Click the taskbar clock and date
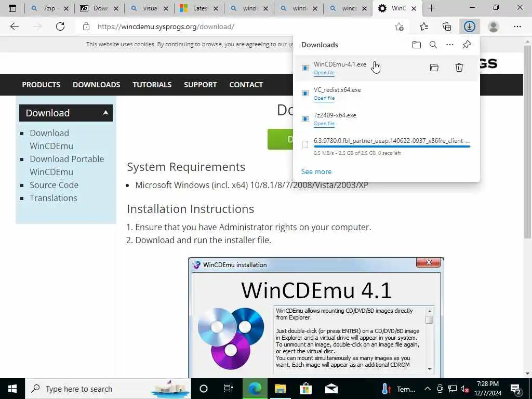The width and height of the screenshot is (532, 399). coord(487,389)
